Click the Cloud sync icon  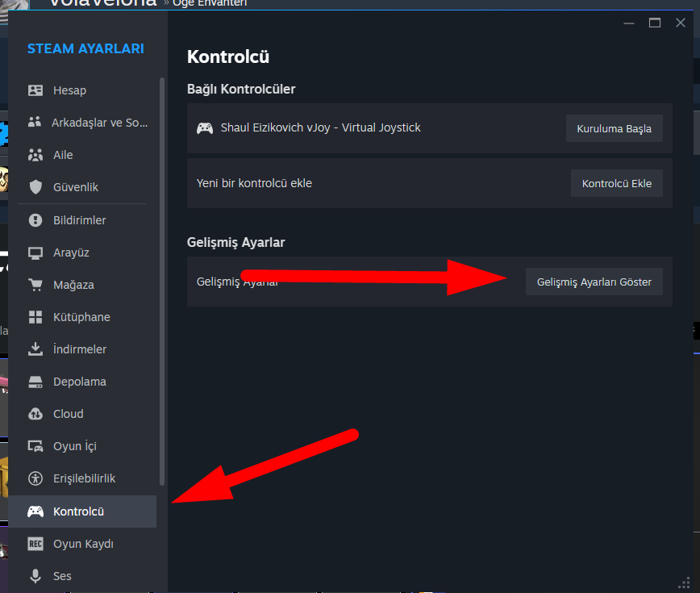tap(35, 414)
